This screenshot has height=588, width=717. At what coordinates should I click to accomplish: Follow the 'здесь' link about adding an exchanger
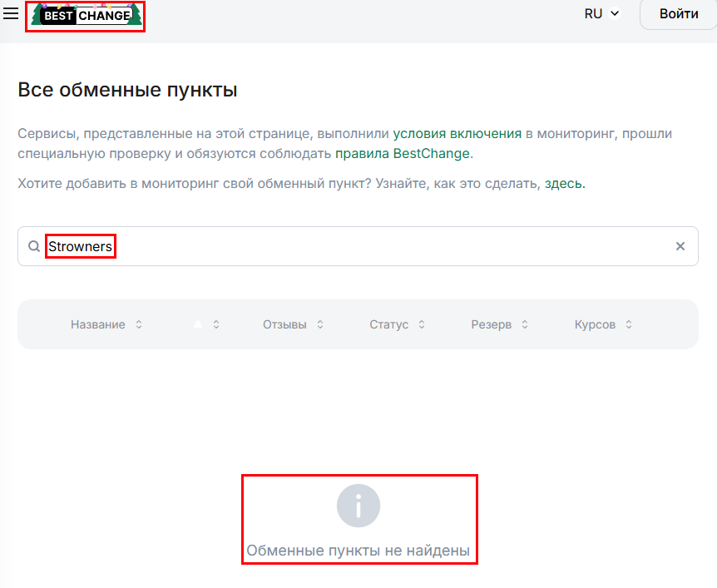tap(563, 183)
